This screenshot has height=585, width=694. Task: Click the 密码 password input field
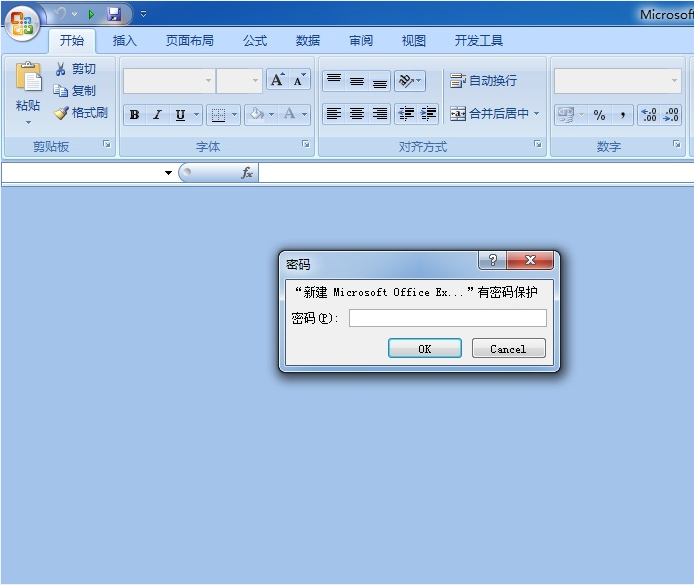click(448, 318)
